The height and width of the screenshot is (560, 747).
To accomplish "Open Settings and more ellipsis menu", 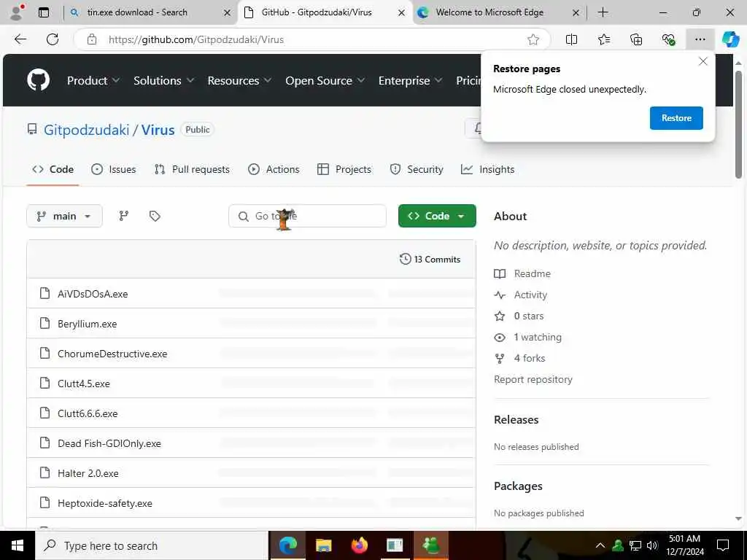I will [x=700, y=39].
